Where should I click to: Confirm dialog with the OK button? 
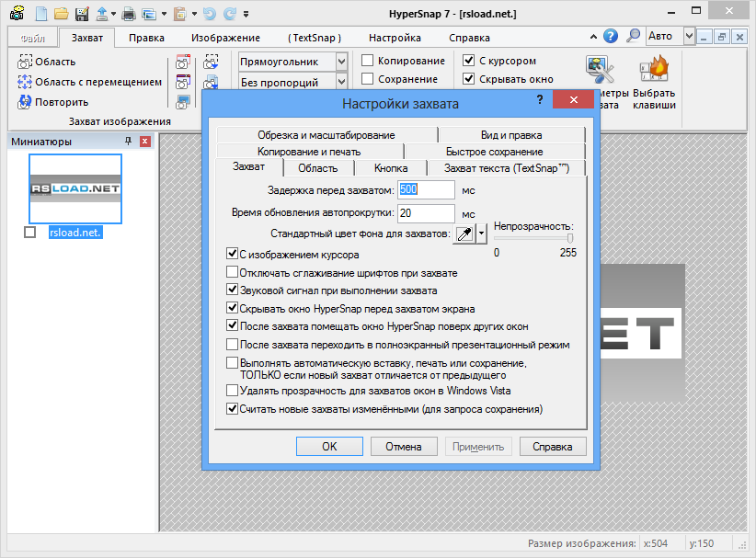click(x=329, y=446)
